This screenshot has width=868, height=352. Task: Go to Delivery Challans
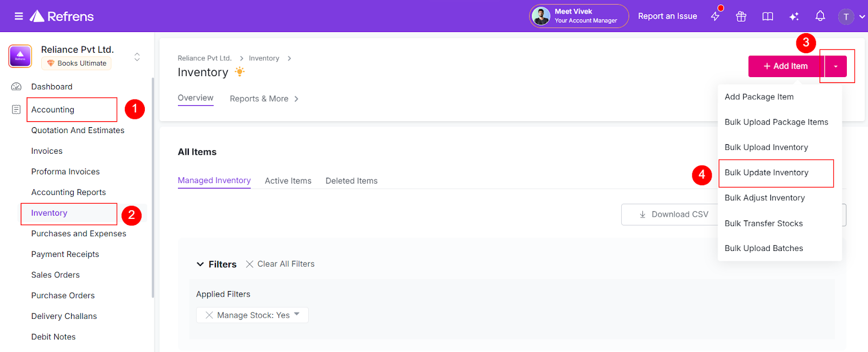(x=64, y=316)
